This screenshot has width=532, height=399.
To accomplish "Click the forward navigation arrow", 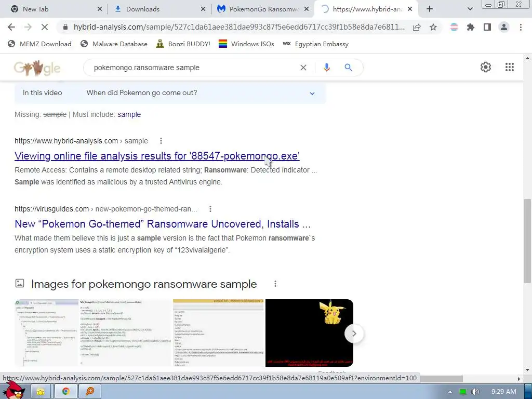I will coord(28,27).
